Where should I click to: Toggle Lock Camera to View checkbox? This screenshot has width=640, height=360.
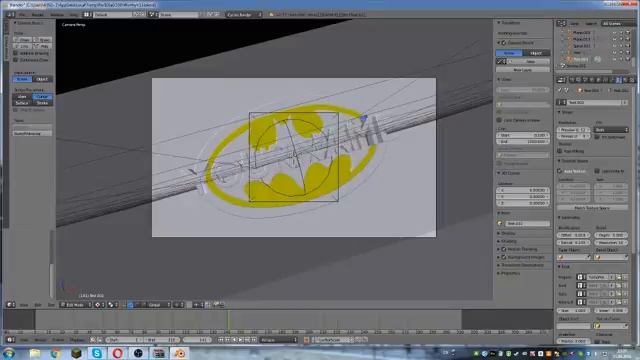tap(499, 120)
